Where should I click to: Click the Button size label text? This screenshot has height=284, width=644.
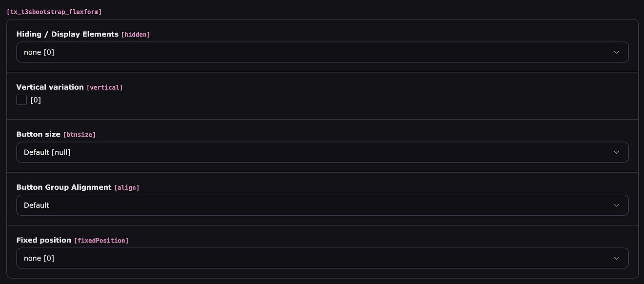point(38,134)
